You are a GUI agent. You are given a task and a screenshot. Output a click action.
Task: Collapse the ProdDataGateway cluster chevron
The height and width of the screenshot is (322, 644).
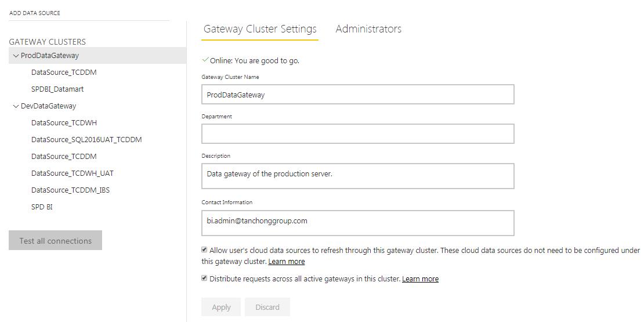16,56
